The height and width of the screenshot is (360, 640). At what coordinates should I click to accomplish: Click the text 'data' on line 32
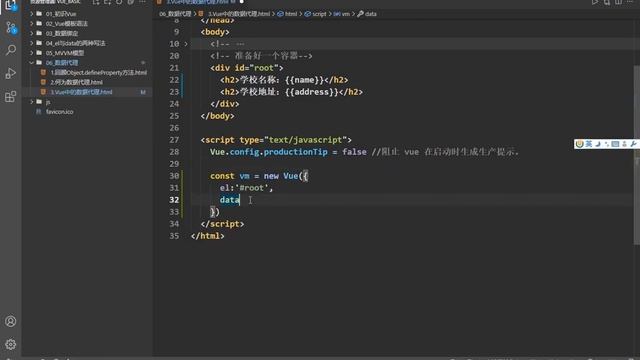coord(229,200)
